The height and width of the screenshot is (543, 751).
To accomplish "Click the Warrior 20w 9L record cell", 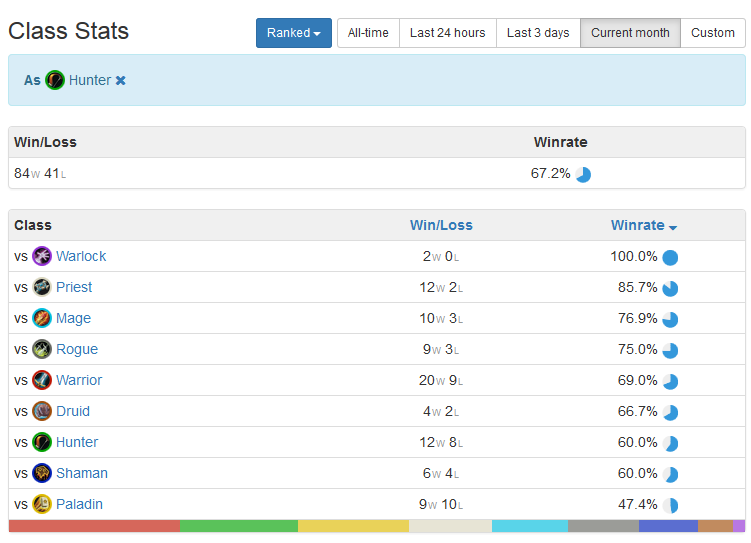I will click(x=441, y=380).
